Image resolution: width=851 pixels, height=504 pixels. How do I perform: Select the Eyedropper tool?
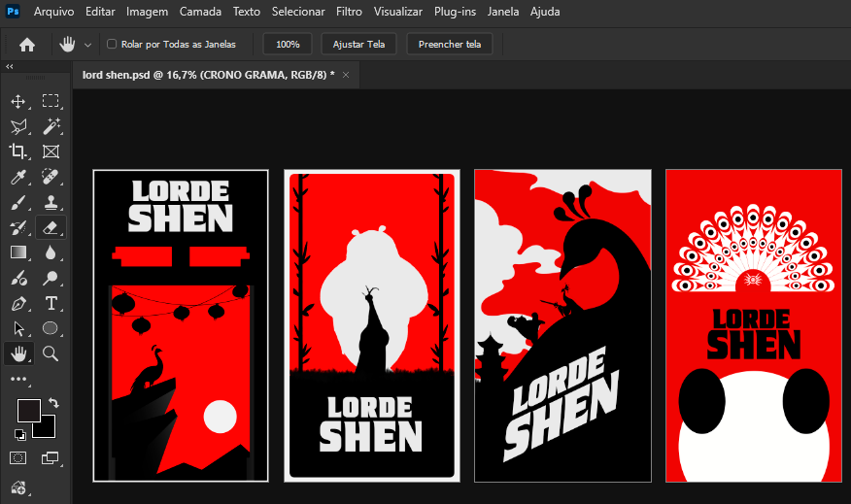(18, 177)
